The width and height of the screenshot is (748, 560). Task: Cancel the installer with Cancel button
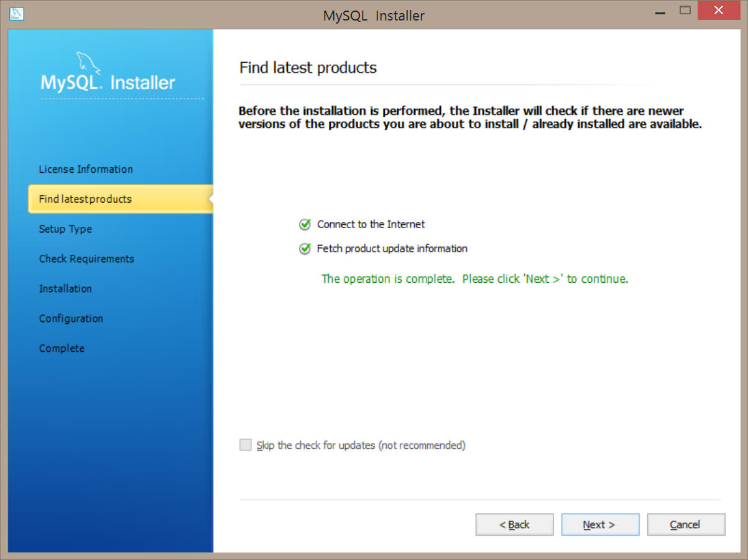coord(686,525)
